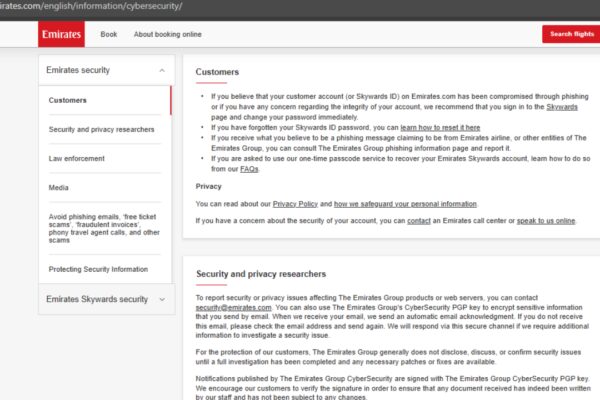This screenshot has height=400, width=600.
Task: Expand the Emirates Skywards security section
Action: (x=162, y=299)
